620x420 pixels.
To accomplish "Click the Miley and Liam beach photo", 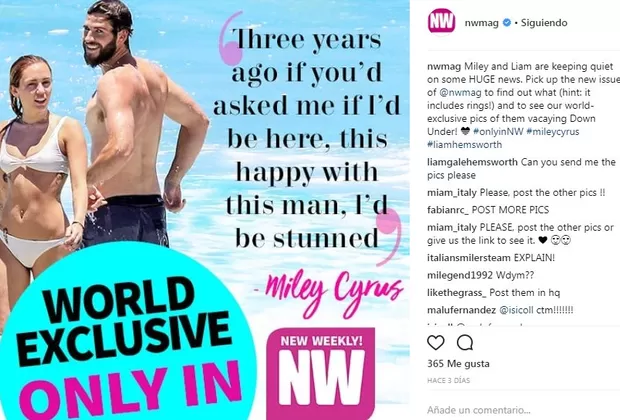I will pos(205,210).
